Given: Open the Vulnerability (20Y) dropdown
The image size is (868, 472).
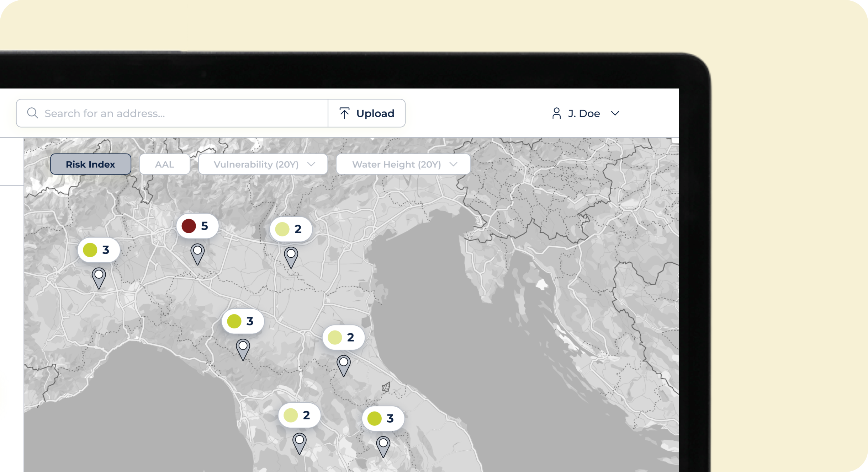Looking at the screenshot, I should 263,164.
